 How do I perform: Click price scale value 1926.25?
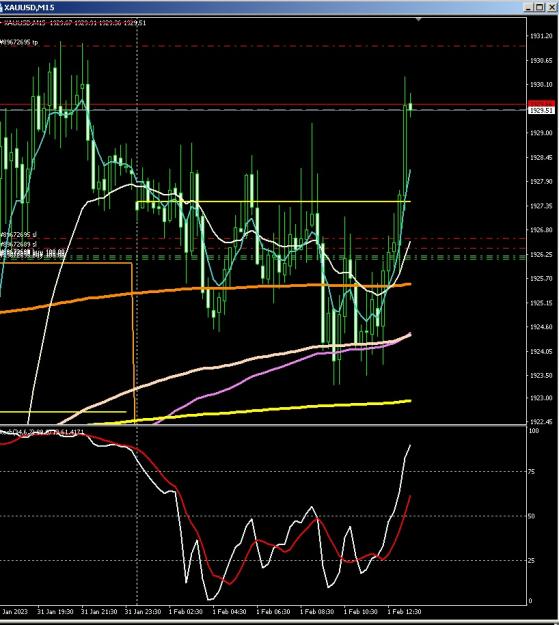click(541, 254)
